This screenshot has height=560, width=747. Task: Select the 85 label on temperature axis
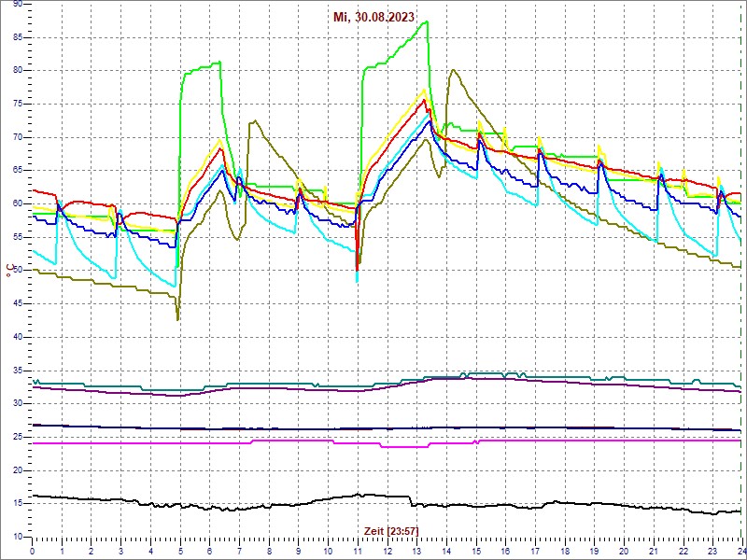pyautogui.click(x=17, y=37)
